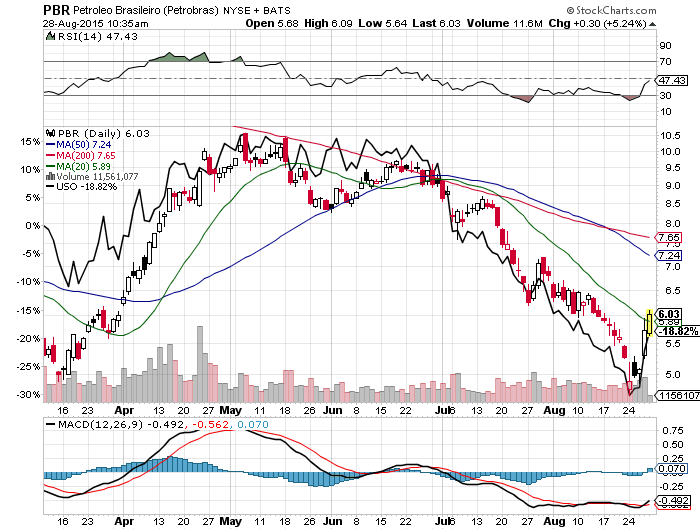Click the Petroleo Brasileiro (Petrobras) company name
Image resolution: width=700 pixels, height=530 pixels.
(146, 10)
